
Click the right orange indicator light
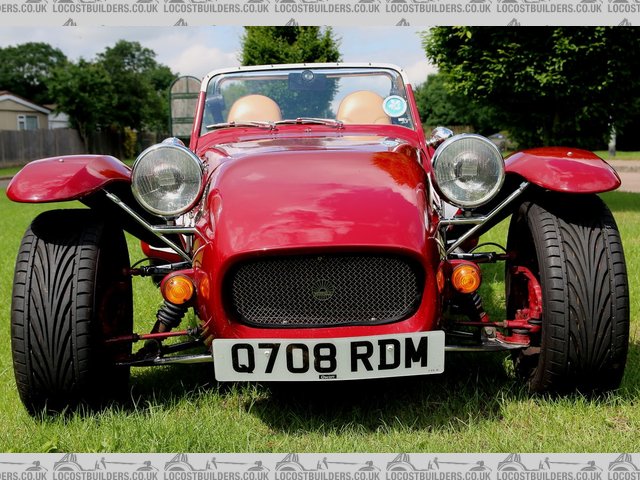465,277
